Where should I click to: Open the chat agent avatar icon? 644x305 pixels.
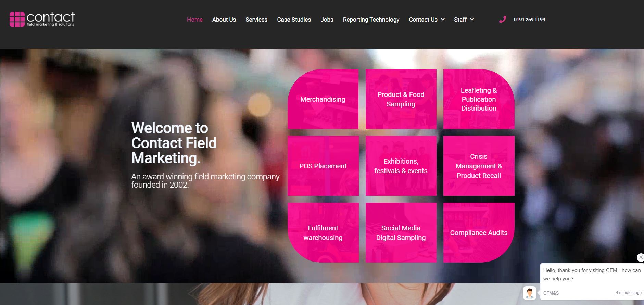click(x=529, y=293)
